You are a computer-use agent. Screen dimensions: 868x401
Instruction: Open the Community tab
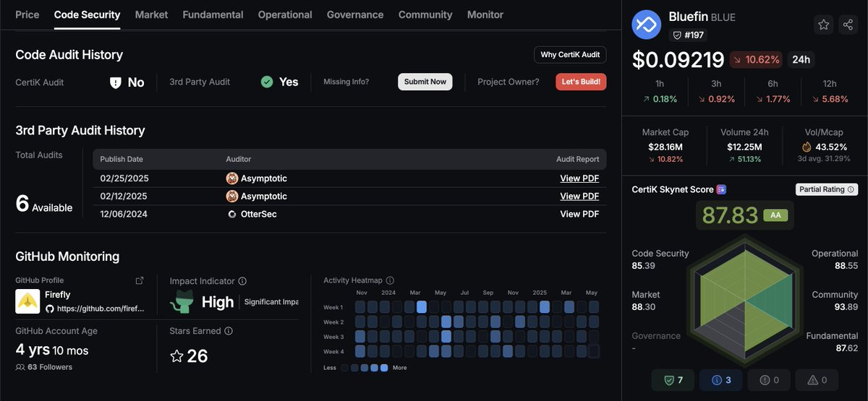pyautogui.click(x=425, y=14)
